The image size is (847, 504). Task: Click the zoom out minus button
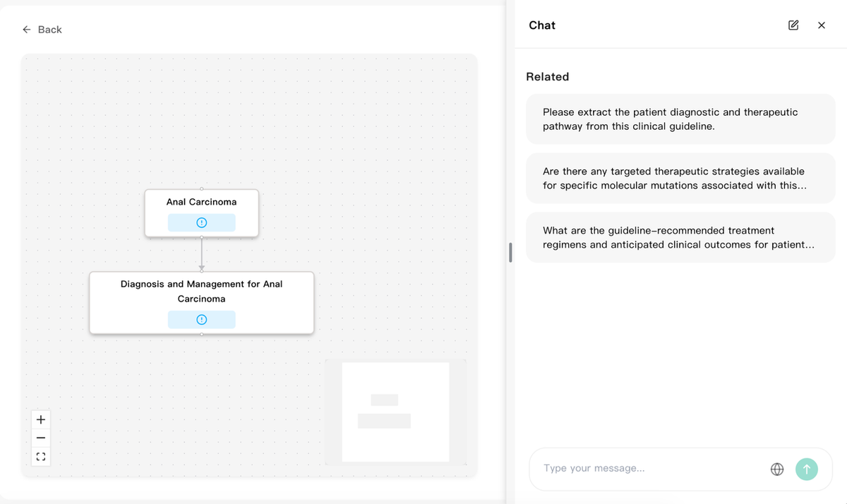click(x=41, y=438)
